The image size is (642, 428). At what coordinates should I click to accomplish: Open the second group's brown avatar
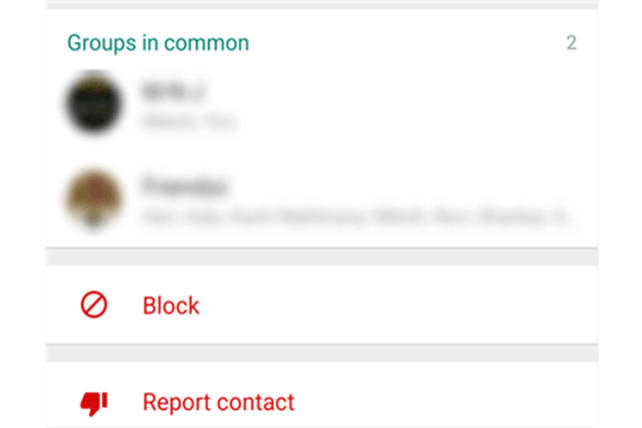click(94, 199)
